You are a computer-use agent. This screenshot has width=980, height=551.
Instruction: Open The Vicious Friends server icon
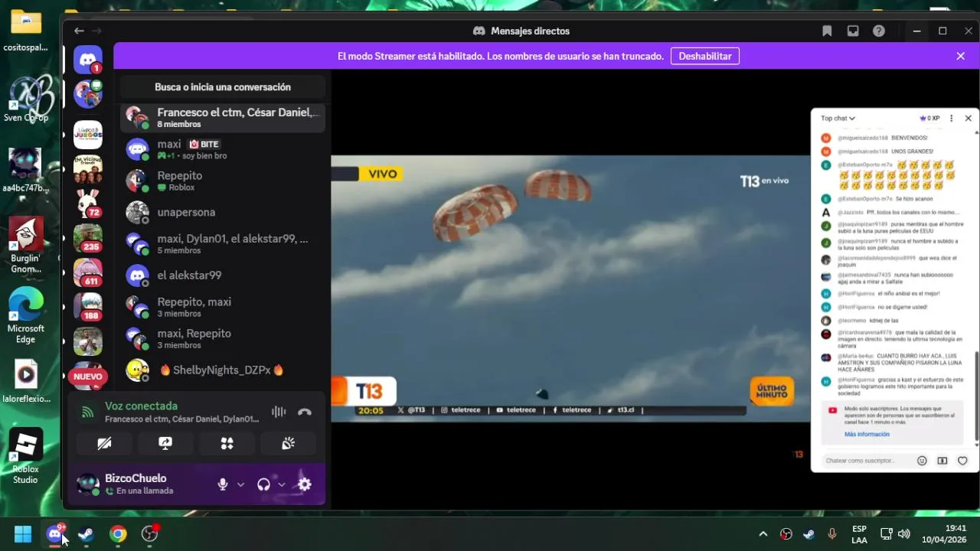(88, 169)
